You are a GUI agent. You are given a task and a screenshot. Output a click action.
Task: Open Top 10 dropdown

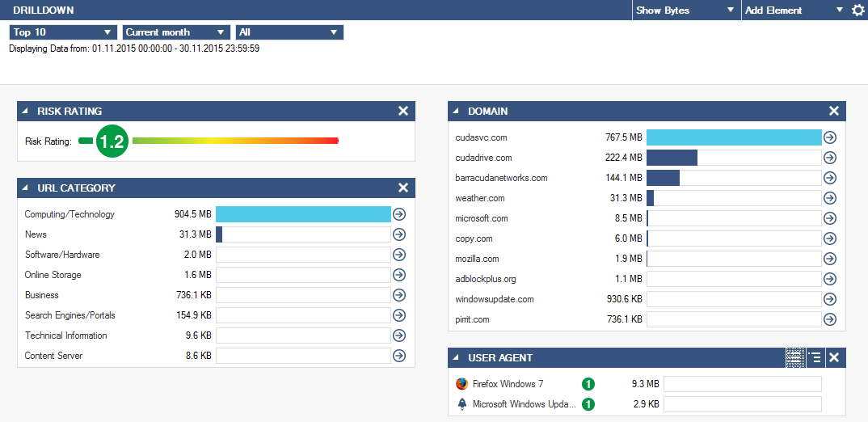pos(63,32)
